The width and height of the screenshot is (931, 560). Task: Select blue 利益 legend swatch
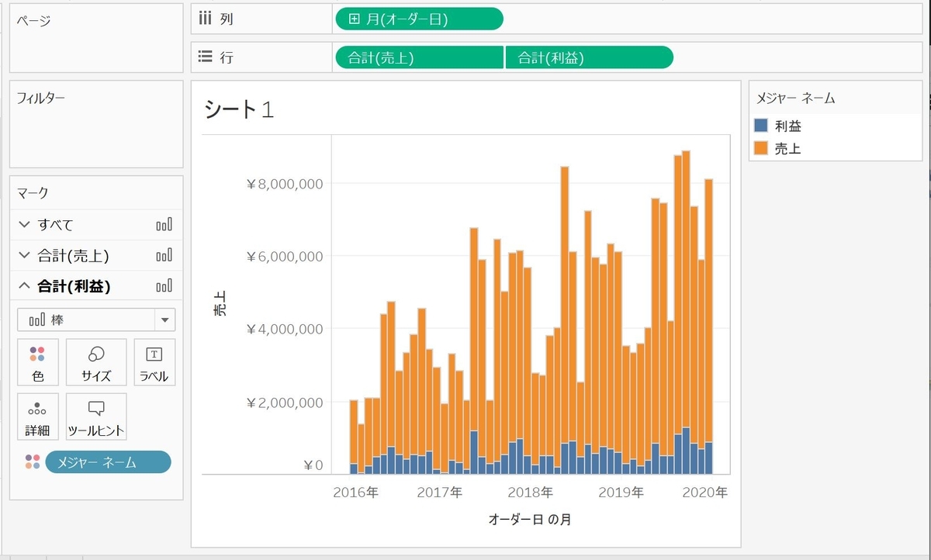point(761,125)
